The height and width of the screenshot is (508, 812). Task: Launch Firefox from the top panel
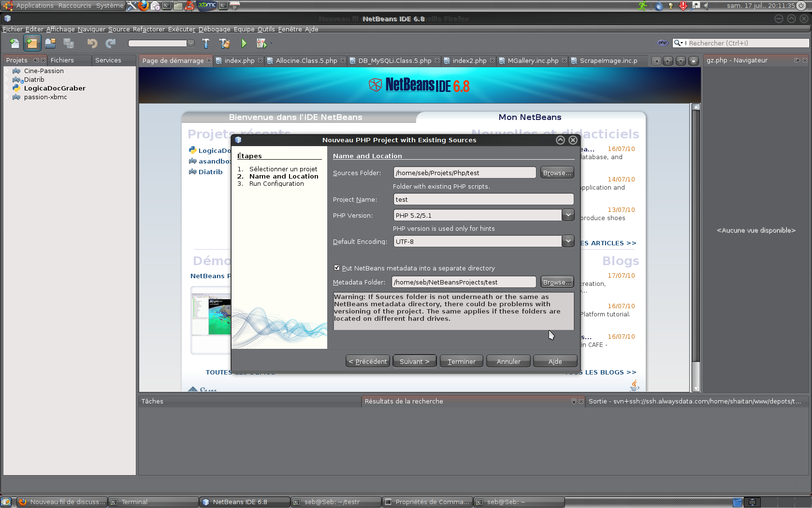coord(144,6)
